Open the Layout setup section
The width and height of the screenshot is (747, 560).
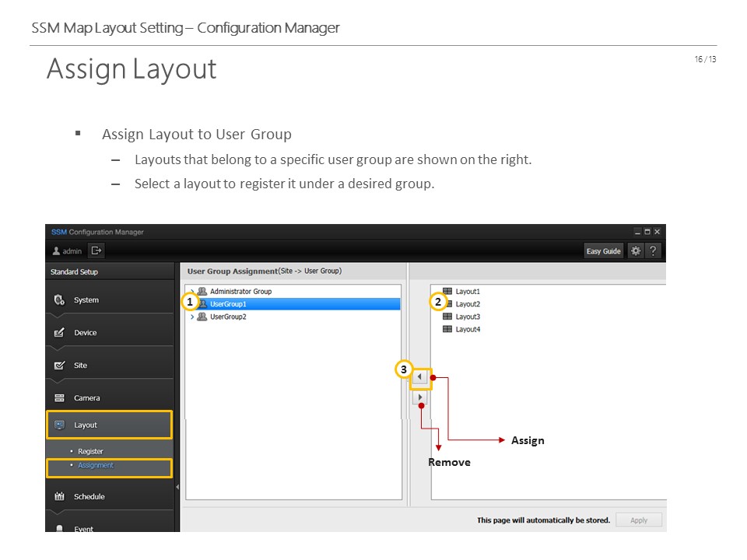tap(110, 425)
